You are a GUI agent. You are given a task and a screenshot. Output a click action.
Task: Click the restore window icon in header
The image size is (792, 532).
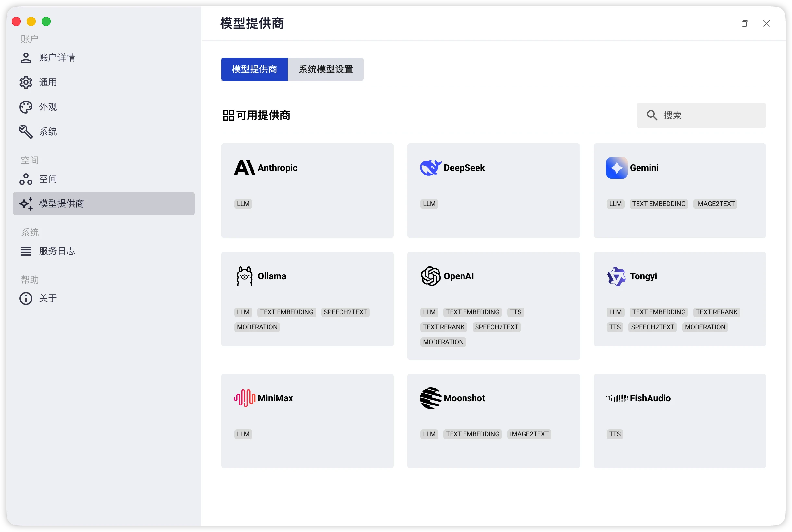pos(745,23)
